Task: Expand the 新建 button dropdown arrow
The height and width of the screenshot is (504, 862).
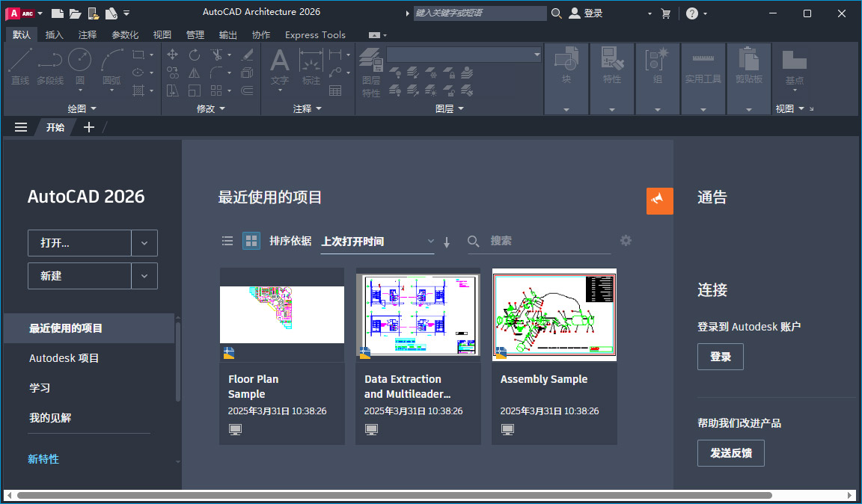Action: [144, 275]
